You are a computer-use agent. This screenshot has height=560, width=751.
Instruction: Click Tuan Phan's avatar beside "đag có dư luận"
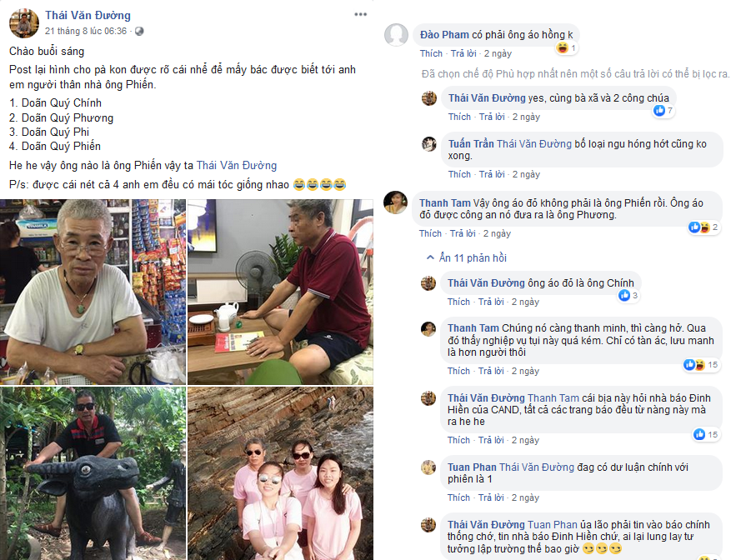point(429,467)
